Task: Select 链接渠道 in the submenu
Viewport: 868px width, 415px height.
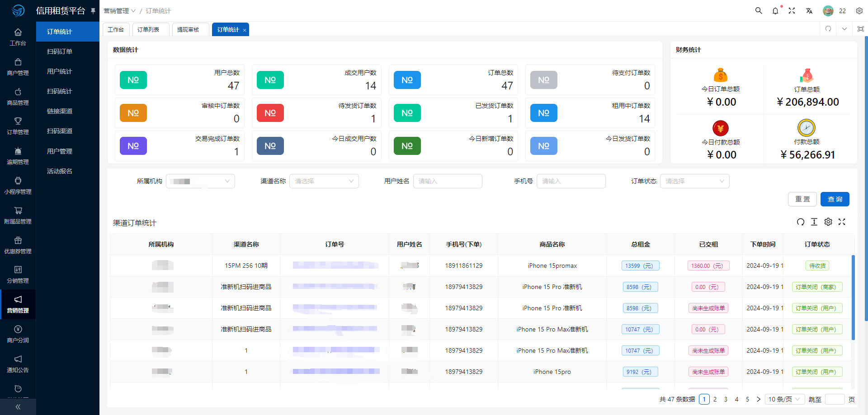Action: 68,111
